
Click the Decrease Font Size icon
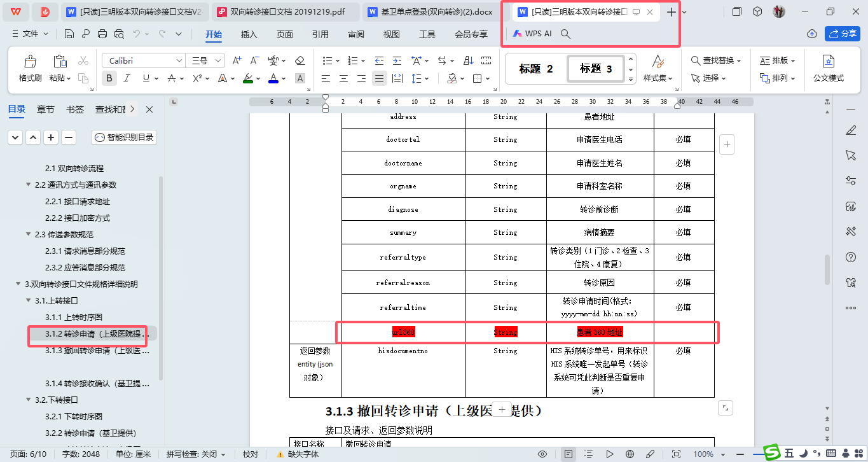point(254,60)
